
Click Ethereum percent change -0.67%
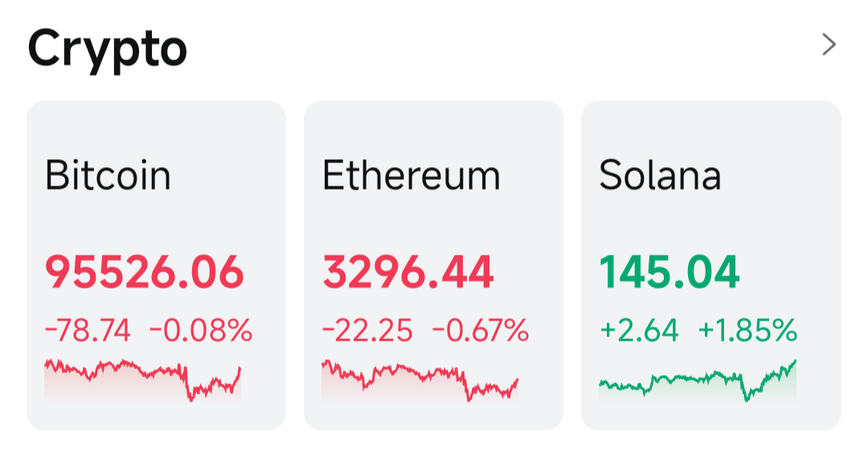[481, 330]
